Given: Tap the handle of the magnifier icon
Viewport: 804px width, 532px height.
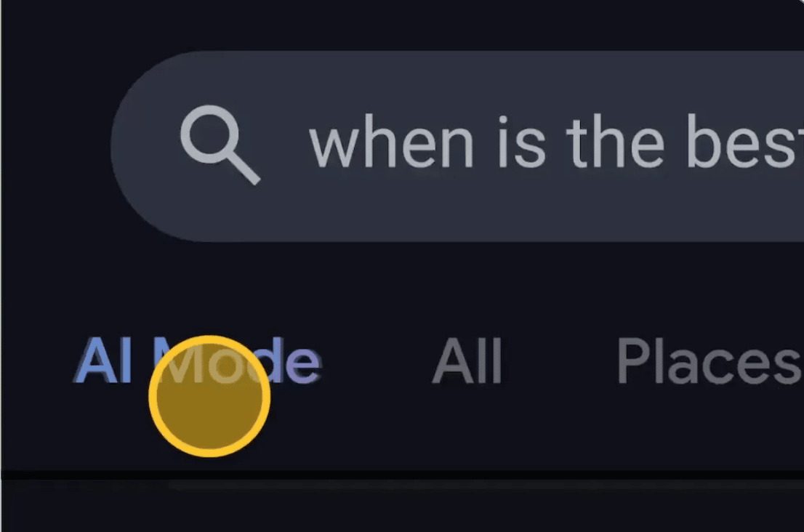Looking at the screenshot, I should pos(243,167).
